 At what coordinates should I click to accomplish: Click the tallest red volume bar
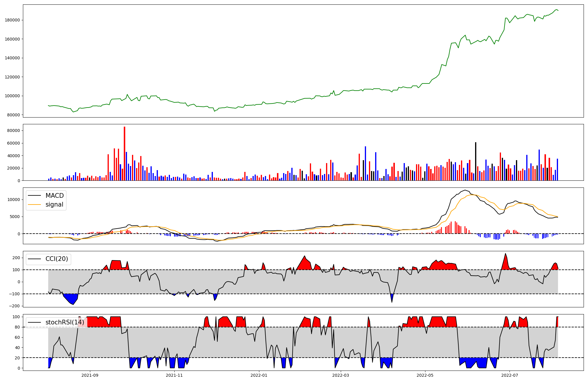124,153
